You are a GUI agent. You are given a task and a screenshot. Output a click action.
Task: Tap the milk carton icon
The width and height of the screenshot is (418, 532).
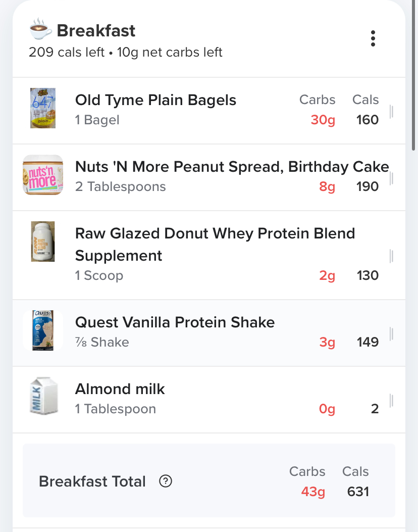click(42, 398)
